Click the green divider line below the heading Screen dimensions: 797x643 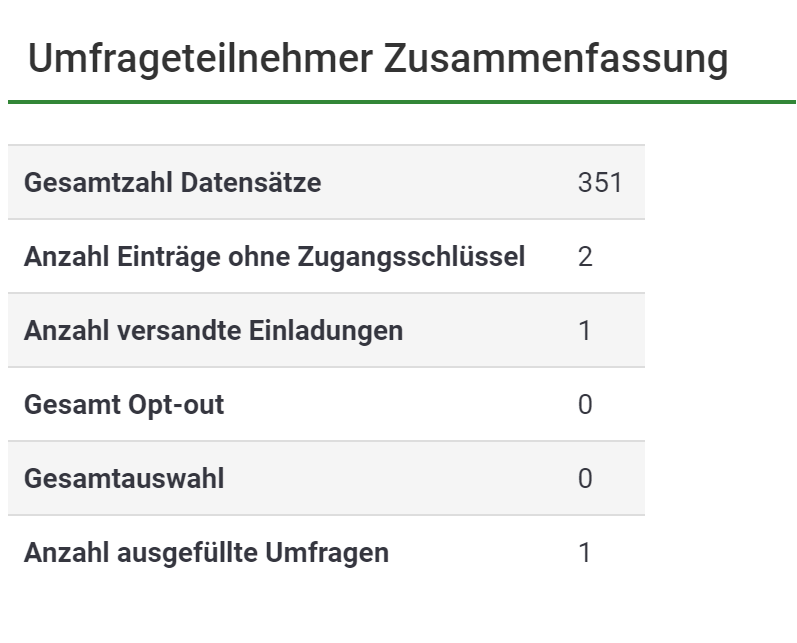tap(400, 101)
